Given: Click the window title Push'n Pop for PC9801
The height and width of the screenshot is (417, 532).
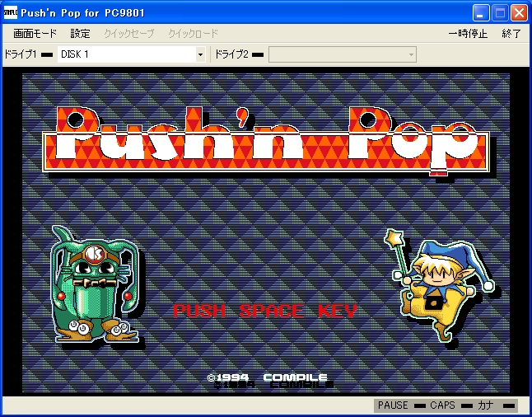Looking at the screenshot, I should tap(83, 13).
